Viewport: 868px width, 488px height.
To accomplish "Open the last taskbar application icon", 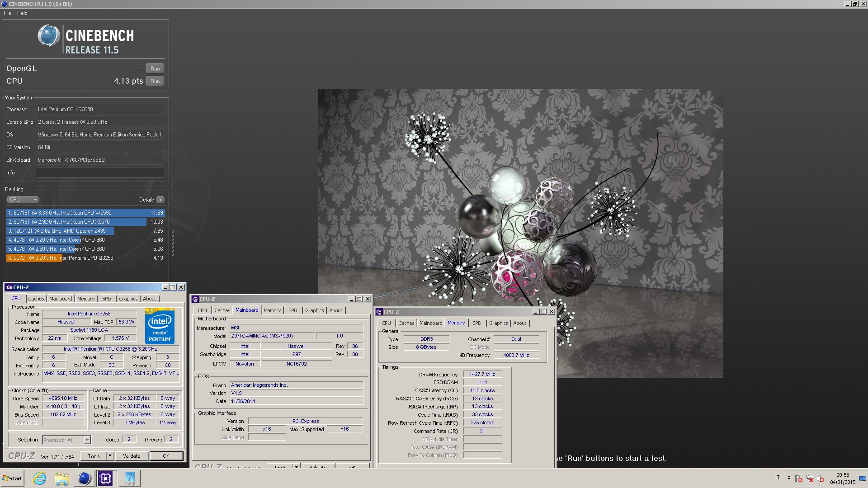I will tap(129, 479).
